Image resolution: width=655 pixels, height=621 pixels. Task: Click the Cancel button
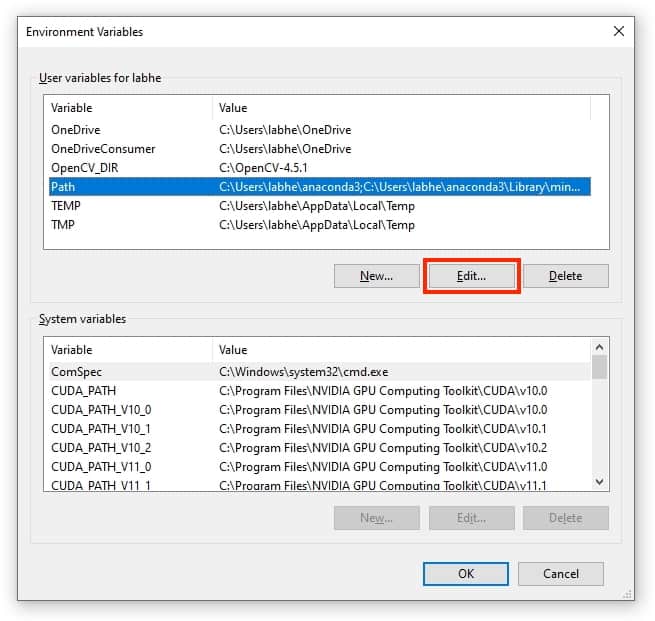pyautogui.click(x=561, y=574)
